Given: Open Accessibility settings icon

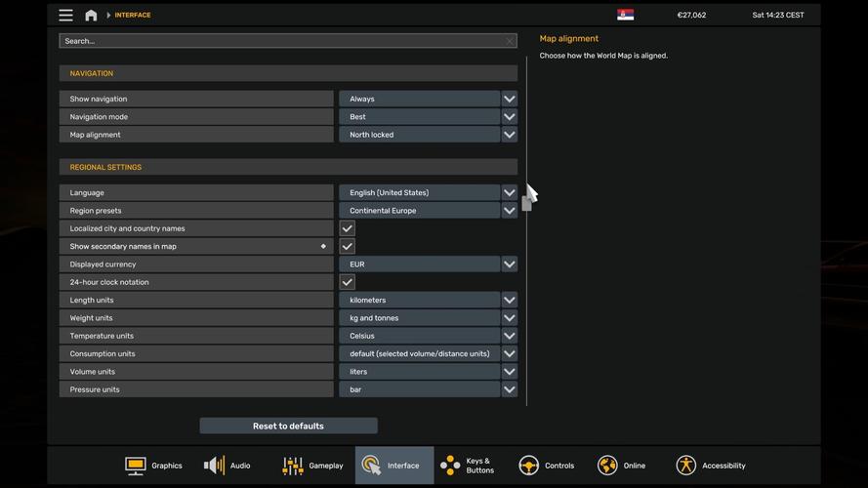Looking at the screenshot, I should coord(686,466).
